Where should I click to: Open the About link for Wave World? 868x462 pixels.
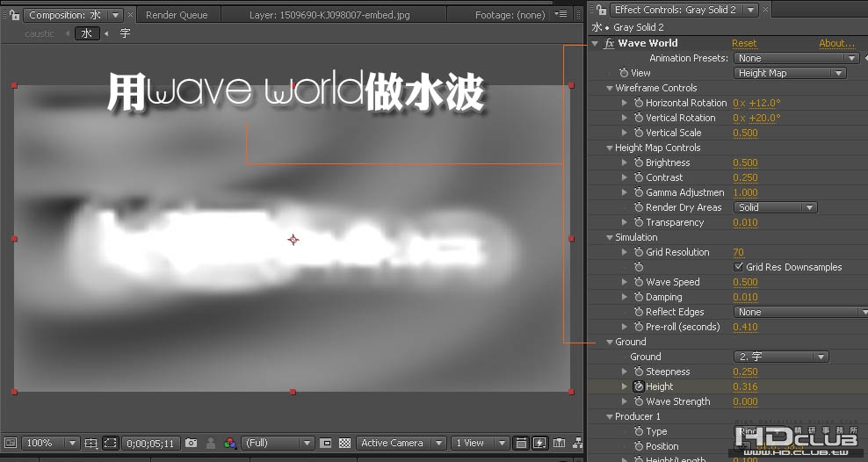tap(836, 43)
